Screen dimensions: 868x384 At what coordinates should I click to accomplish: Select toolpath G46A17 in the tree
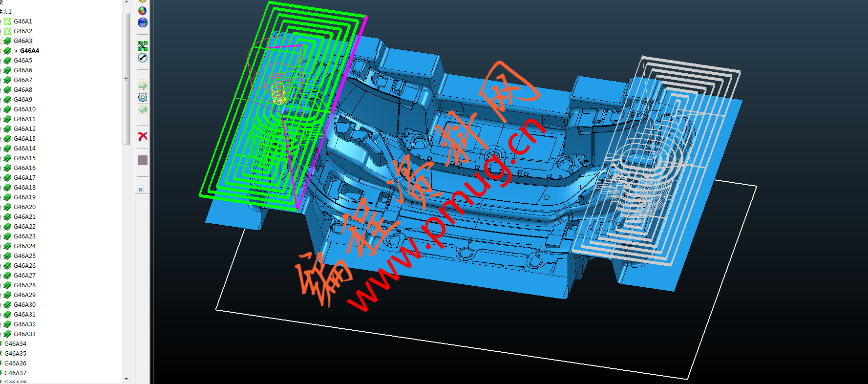[x=24, y=178]
